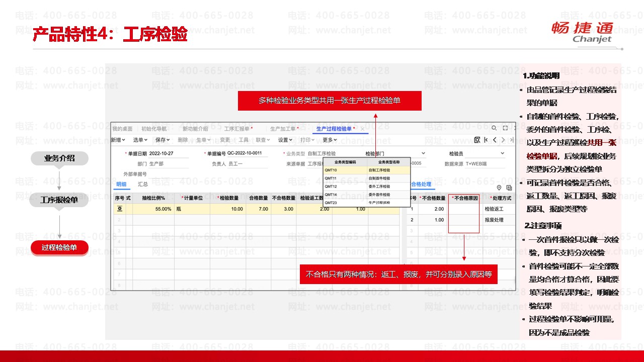644x362 pixels.
Task: Click the 合格数量 cell 7.00
Action: point(259,209)
